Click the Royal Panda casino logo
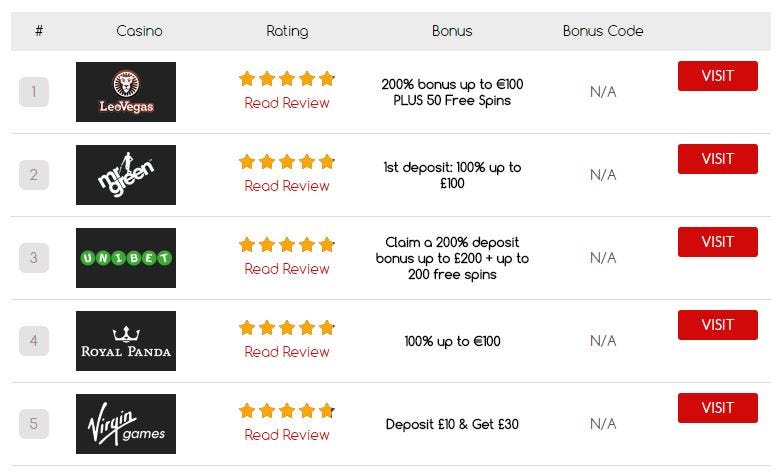The height and width of the screenshot is (476, 783). click(126, 341)
